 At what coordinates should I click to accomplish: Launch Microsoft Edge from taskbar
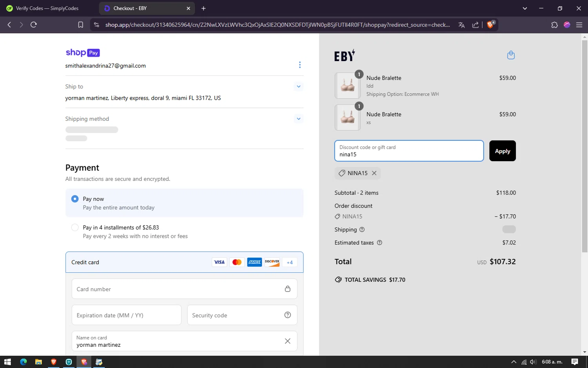click(23, 362)
